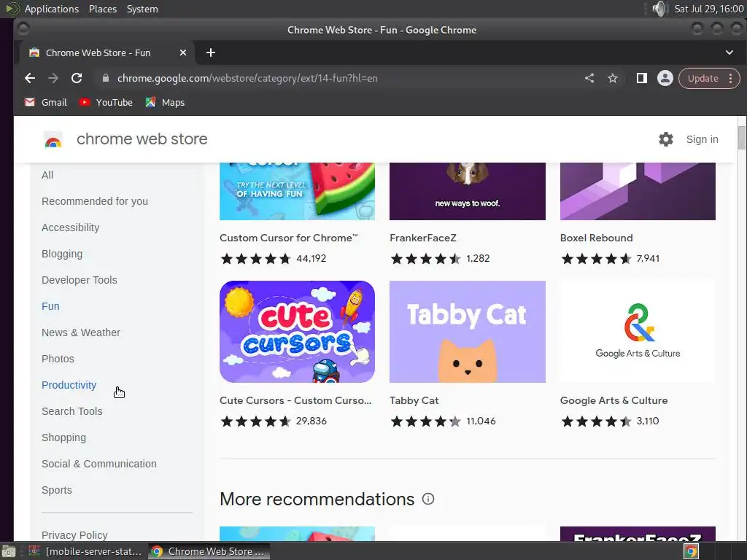The height and width of the screenshot is (560, 747).
Task: Click the Custom Cursor for Chrome title
Action: (x=289, y=238)
